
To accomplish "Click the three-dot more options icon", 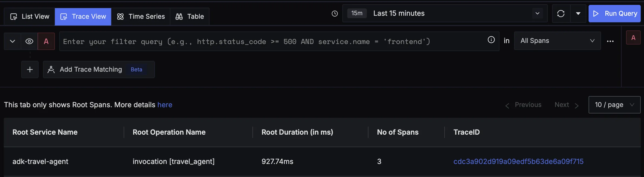I will pyautogui.click(x=610, y=41).
